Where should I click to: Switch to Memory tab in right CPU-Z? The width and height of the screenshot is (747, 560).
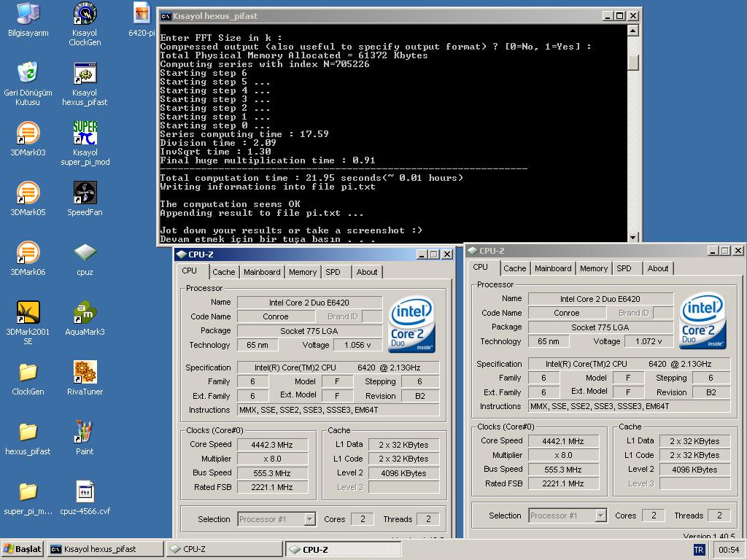[594, 268]
